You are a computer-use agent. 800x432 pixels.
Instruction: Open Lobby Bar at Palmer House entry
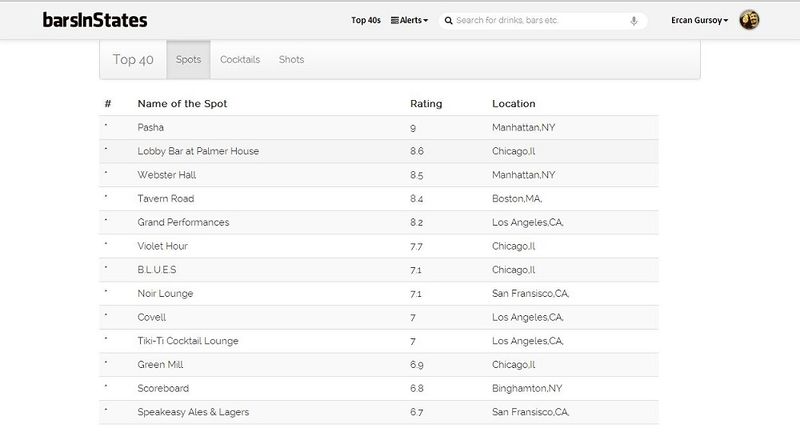198,151
